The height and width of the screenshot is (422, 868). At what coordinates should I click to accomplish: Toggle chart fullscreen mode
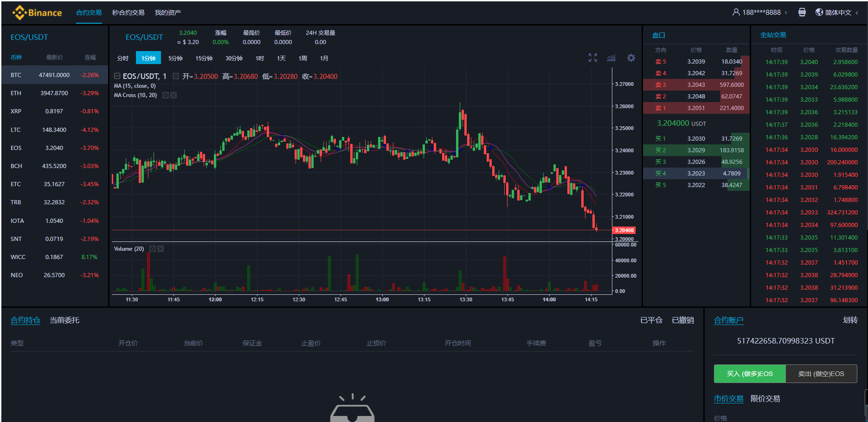[x=593, y=58]
